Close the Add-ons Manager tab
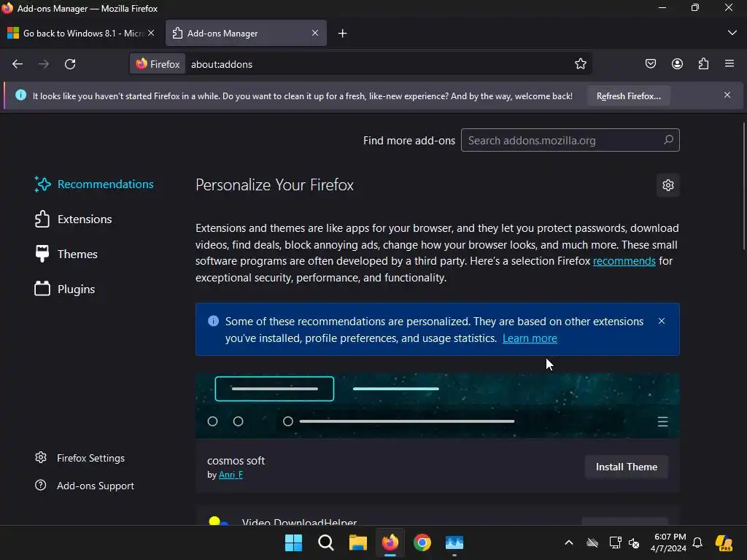Viewport: 747px width, 560px height. point(315,33)
